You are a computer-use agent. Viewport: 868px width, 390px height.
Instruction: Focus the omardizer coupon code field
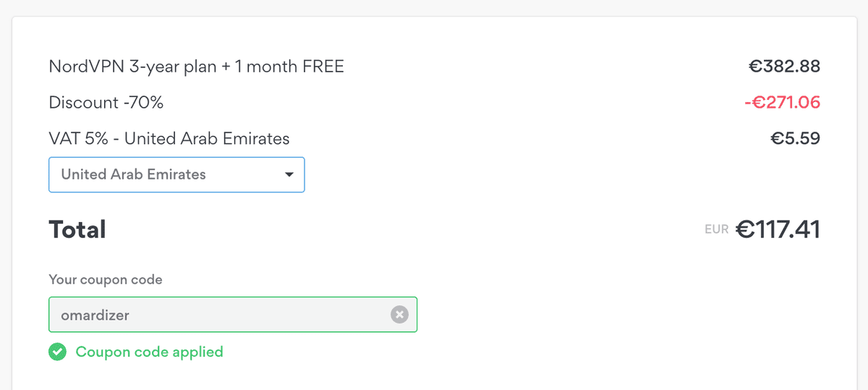(x=217, y=315)
